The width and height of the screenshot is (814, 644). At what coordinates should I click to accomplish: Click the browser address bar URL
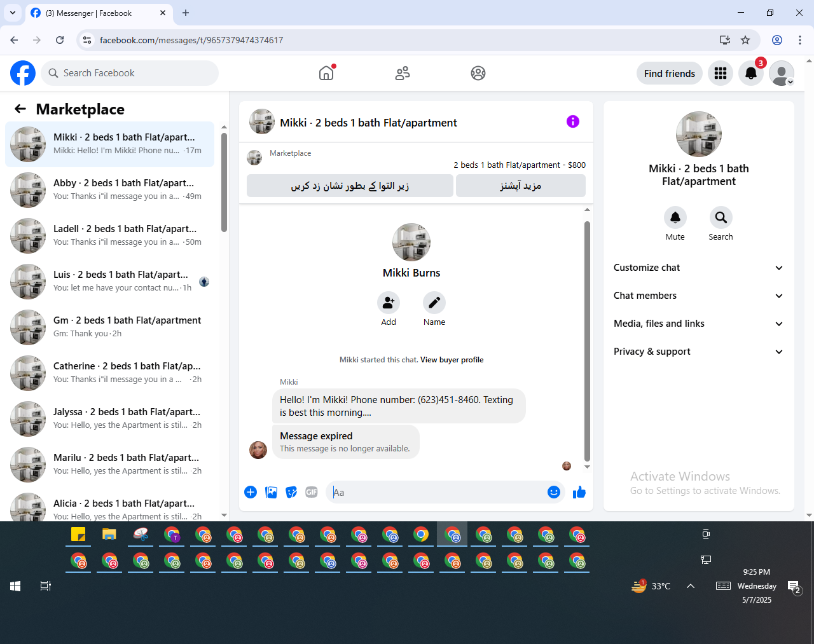pos(191,40)
